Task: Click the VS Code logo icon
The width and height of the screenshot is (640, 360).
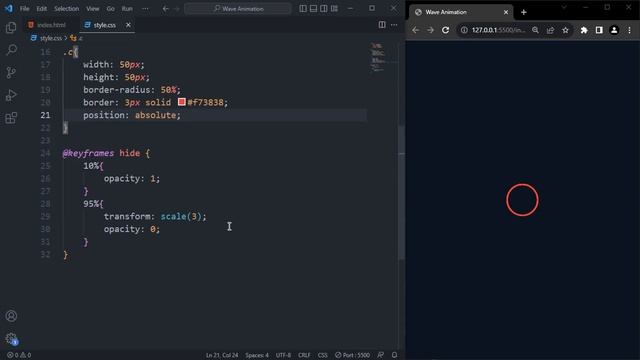Action: click(x=9, y=8)
